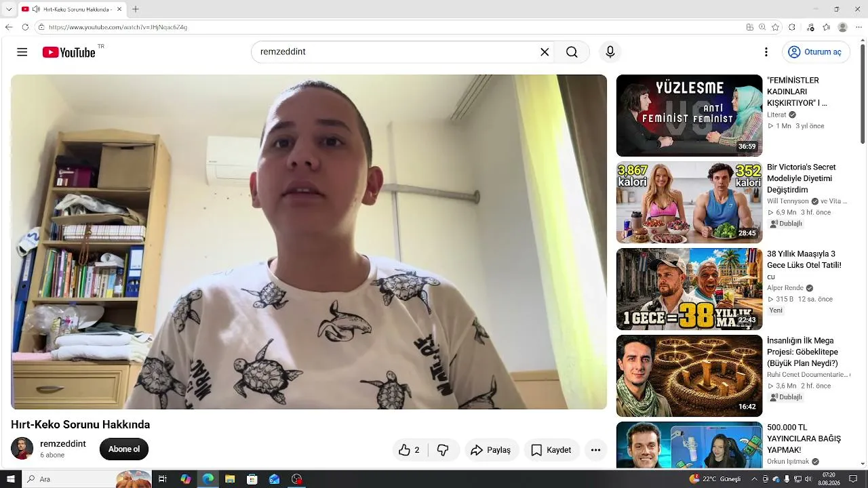This screenshot has height=488, width=868.
Task: Open the tab search dropdown arrow
Action: pyautogui.click(x=9, y=9)
